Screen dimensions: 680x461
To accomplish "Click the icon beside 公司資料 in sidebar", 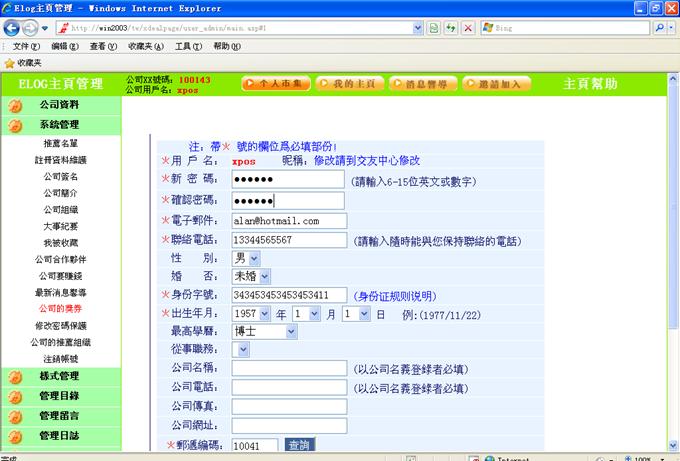I will (15, 105).
